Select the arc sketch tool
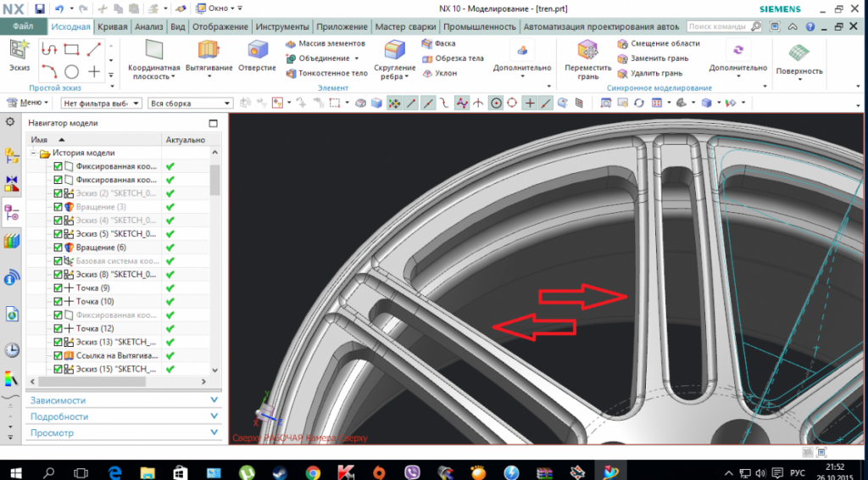The image size is (868, 480). click(48, 72)
